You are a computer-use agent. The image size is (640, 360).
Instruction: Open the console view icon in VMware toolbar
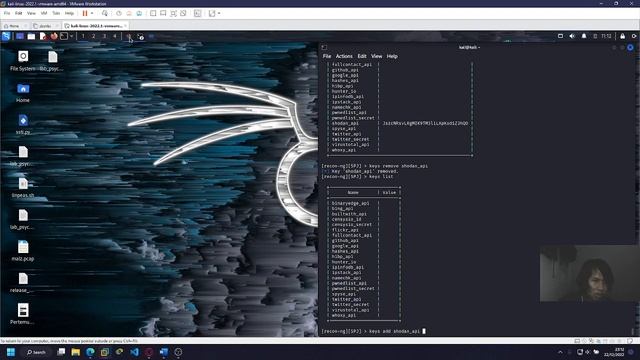pos(198,13)
